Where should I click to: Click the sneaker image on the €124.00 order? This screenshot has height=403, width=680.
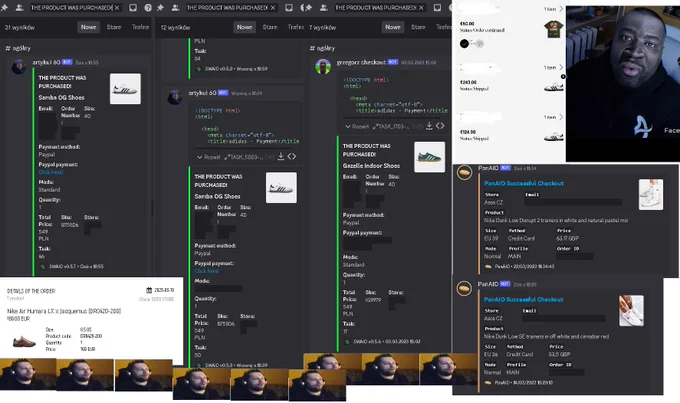pos(554,137)
